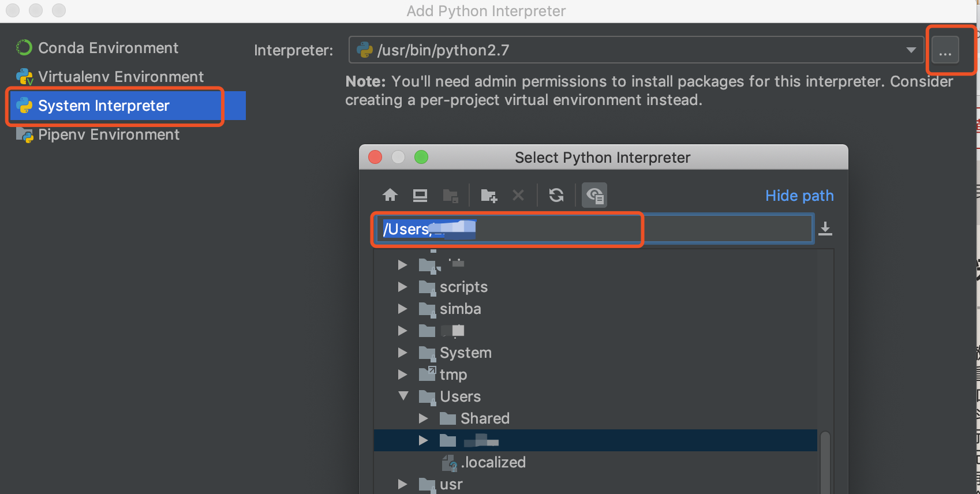The width and height of the screenshot is (980, 494).
Task: Click the Hide path link
Action: click(x=799, y=196)
